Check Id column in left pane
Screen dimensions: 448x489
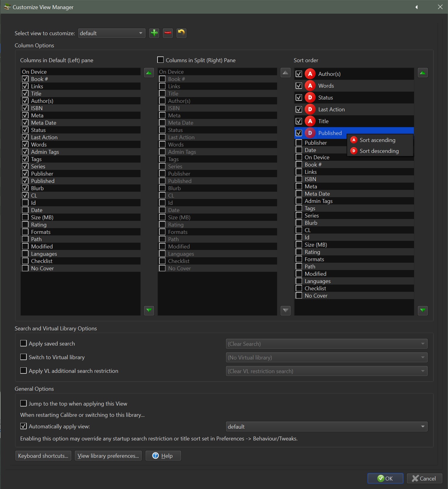click(x=25, y=203)
